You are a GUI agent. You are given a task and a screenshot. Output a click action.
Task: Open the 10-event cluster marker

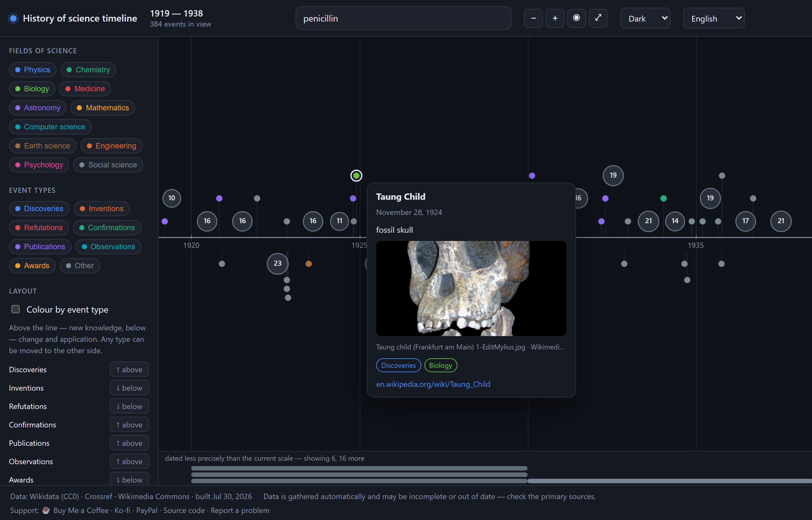(172, 198)
